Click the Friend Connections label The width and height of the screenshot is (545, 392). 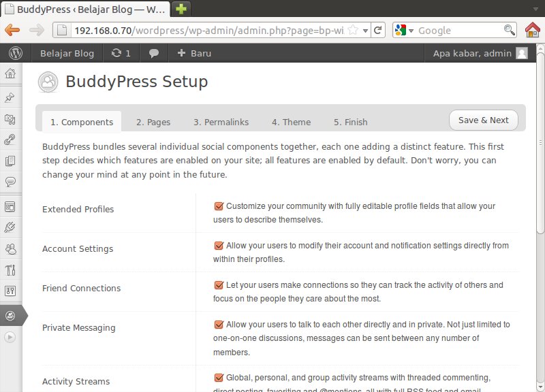[x=81, y=288]
